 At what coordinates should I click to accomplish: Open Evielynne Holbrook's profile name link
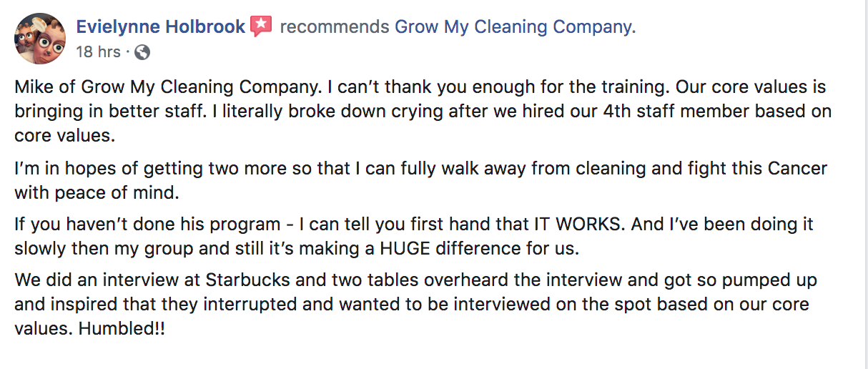tap(161, 28)
